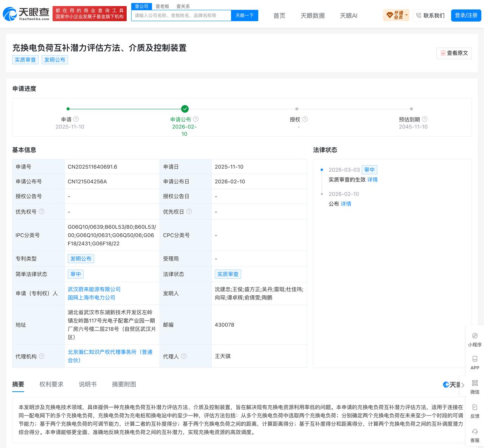This screenshot has width=484, height=448.
Task: Switch to the 摘要附图 tab
Action: pos(124,384)
